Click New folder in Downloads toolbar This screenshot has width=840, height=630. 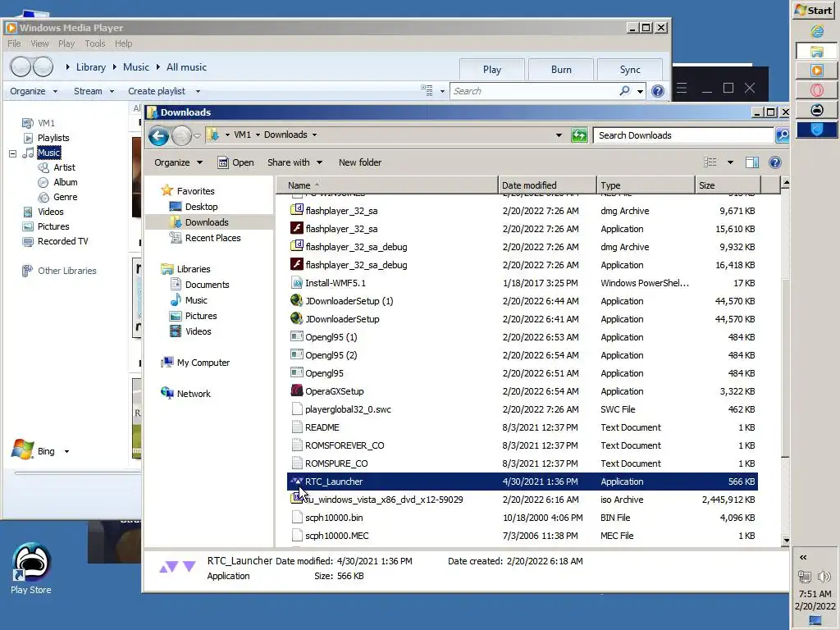tap(360, 162)
